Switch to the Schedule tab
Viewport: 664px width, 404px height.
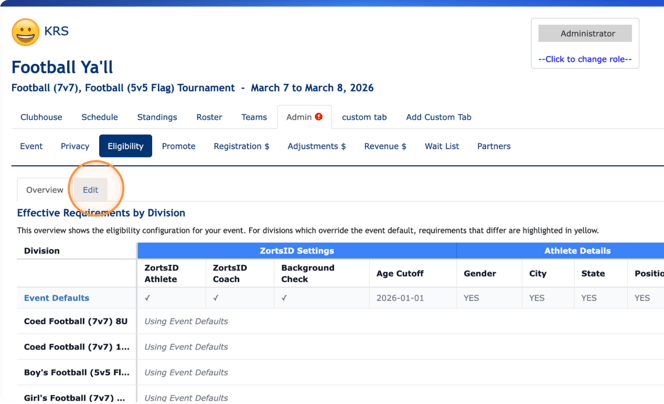(x=99, y=117)
